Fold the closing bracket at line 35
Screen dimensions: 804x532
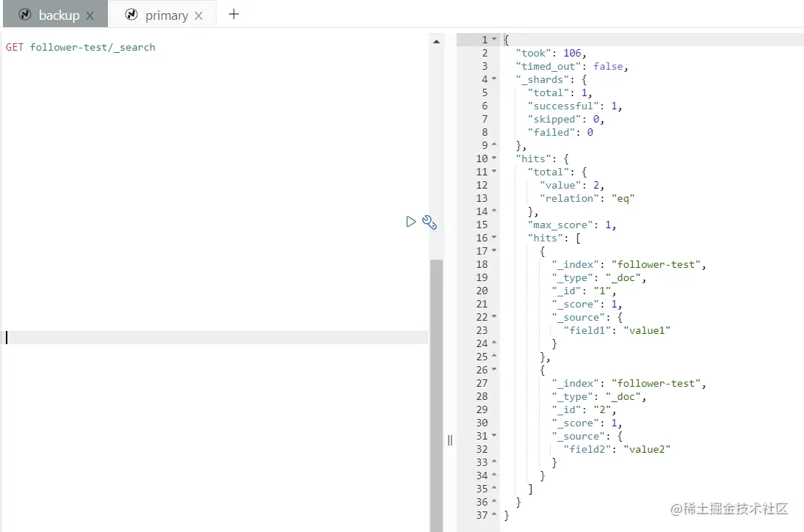click(494, 489)
